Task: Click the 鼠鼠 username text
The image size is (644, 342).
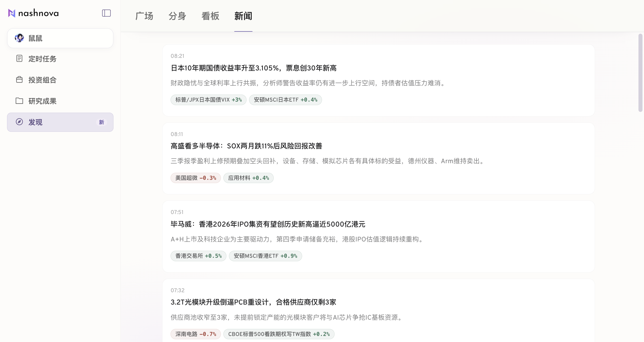Action: click(35, 38)
